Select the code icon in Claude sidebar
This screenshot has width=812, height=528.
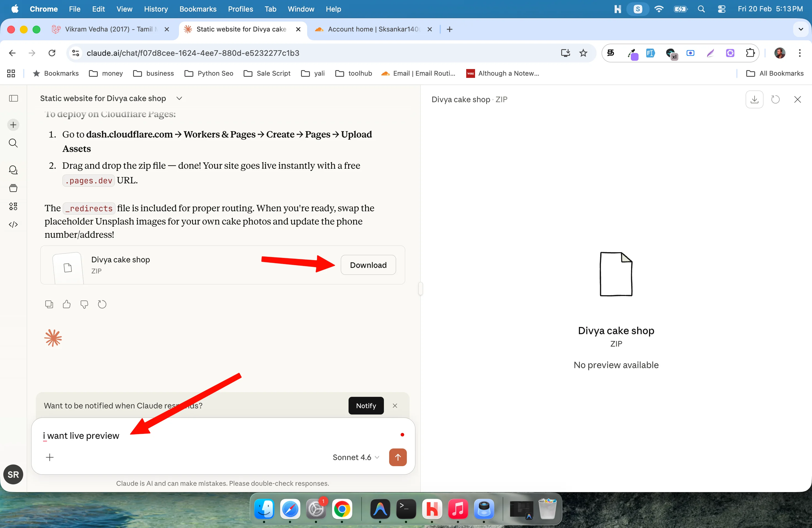click(x=13, y=225)
